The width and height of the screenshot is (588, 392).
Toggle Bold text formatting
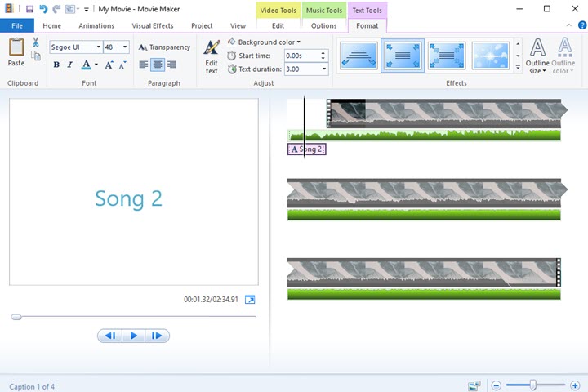(57, 65)
